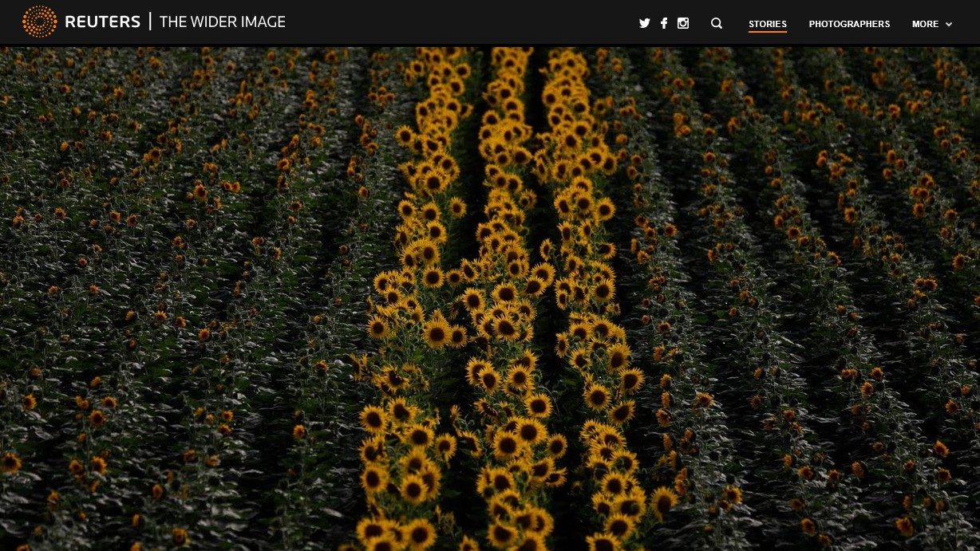Open search with the magnifying glass icon

click(717, 23)
